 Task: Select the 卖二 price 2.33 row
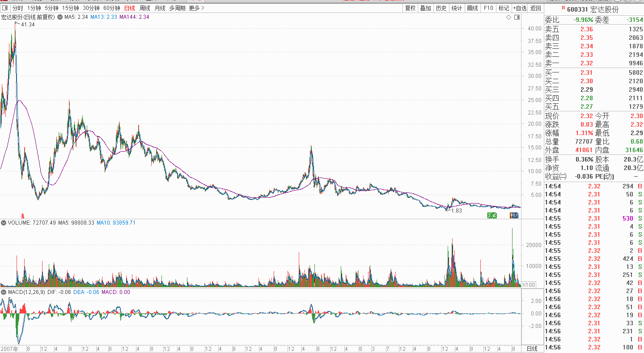tap(594, 55)
